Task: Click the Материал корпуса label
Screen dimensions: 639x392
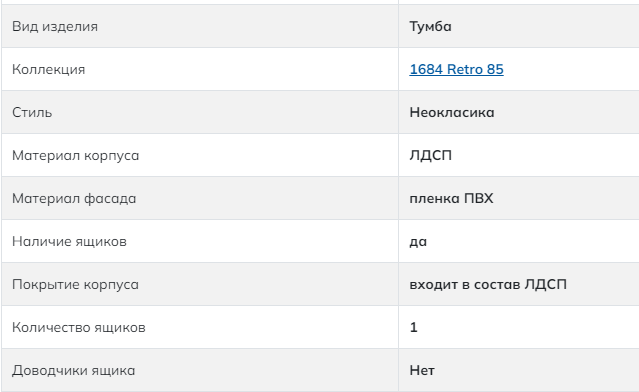Action: 75,156
